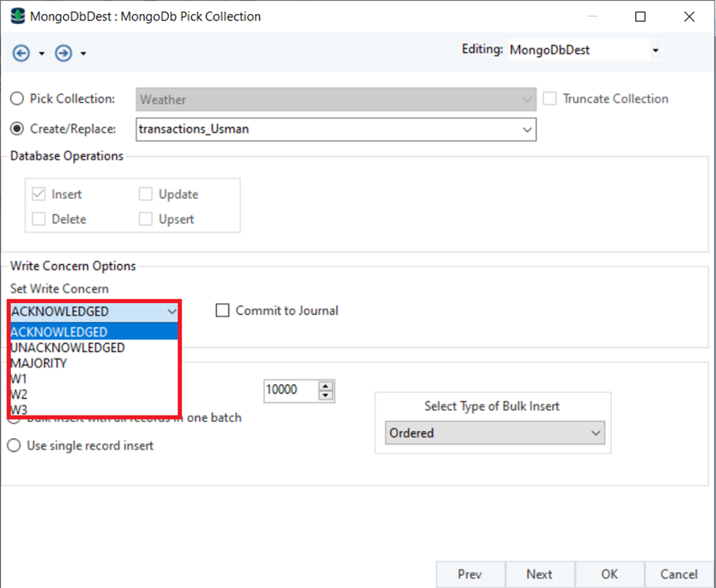Select the Create/Replace radio button
Image resolution: width=716 pixels, height=588 pixels.
pyautogui.click(x=17, y=128)
